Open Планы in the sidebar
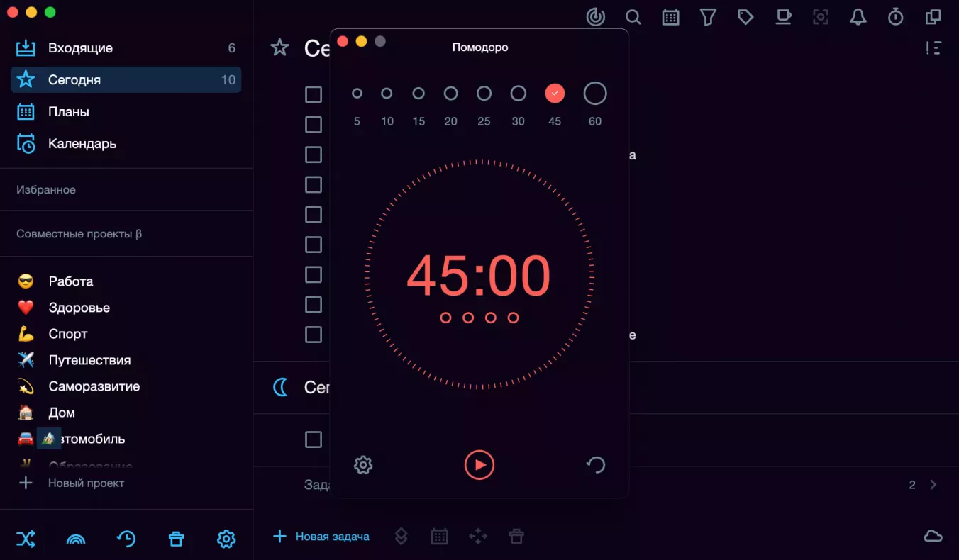The image size is (959, 560). [x=126, y=111]
